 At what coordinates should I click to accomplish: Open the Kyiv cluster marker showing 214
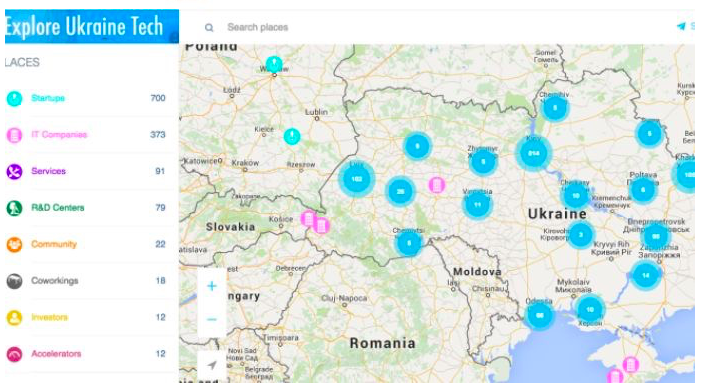click(534, 153)
